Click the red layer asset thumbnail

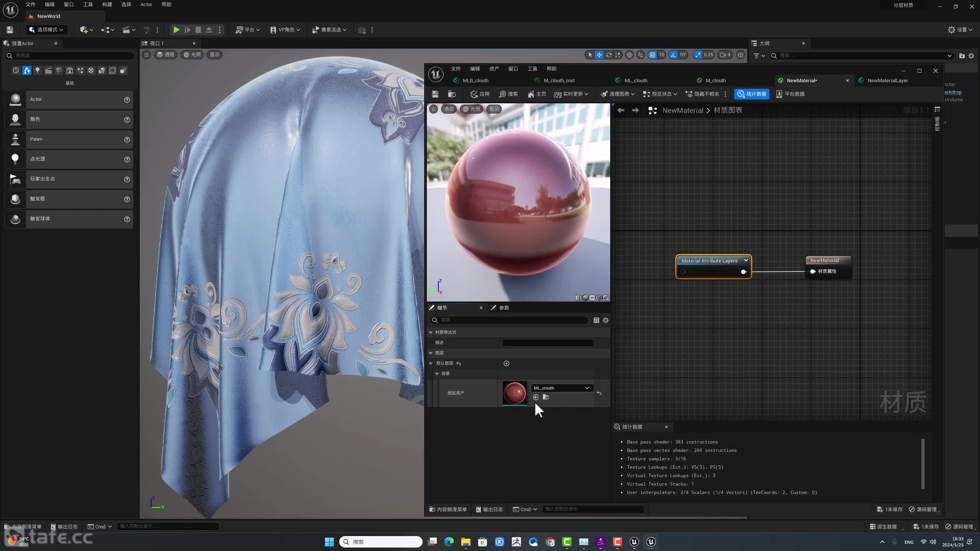pyautogui.click(x=514, y=393)
